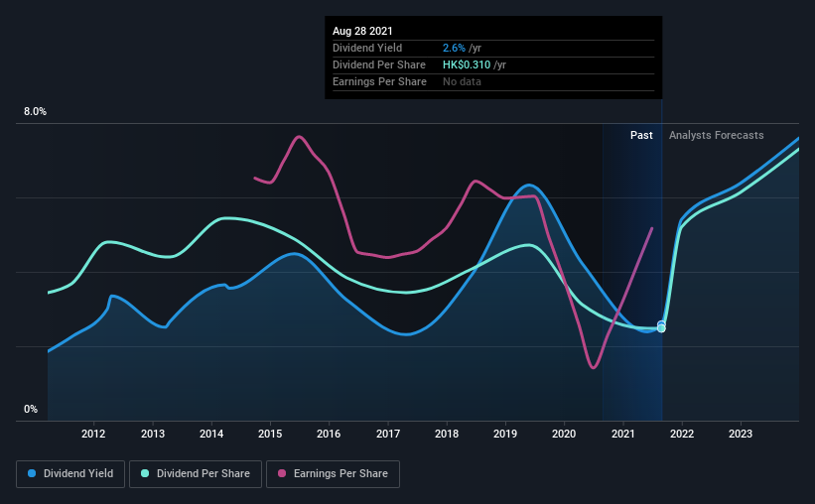Click the HK$0.310 dividend per share value
815x504 pixels.
467,64
